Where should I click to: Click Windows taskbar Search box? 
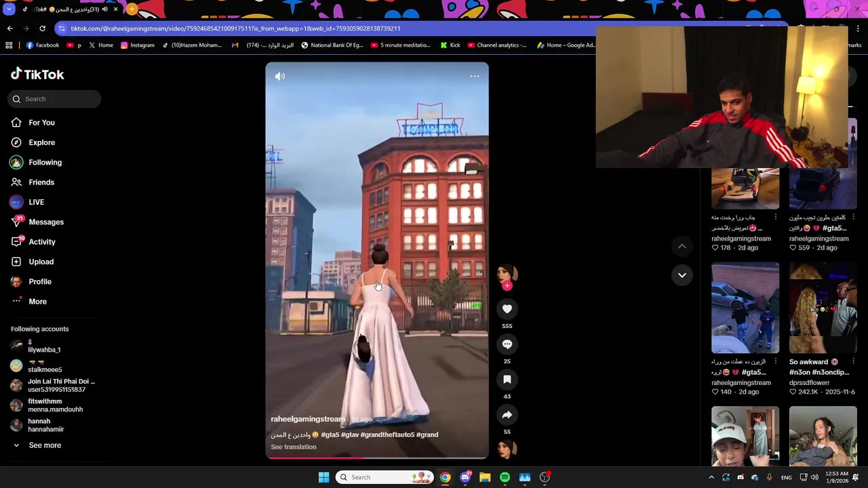click(384, 477)
